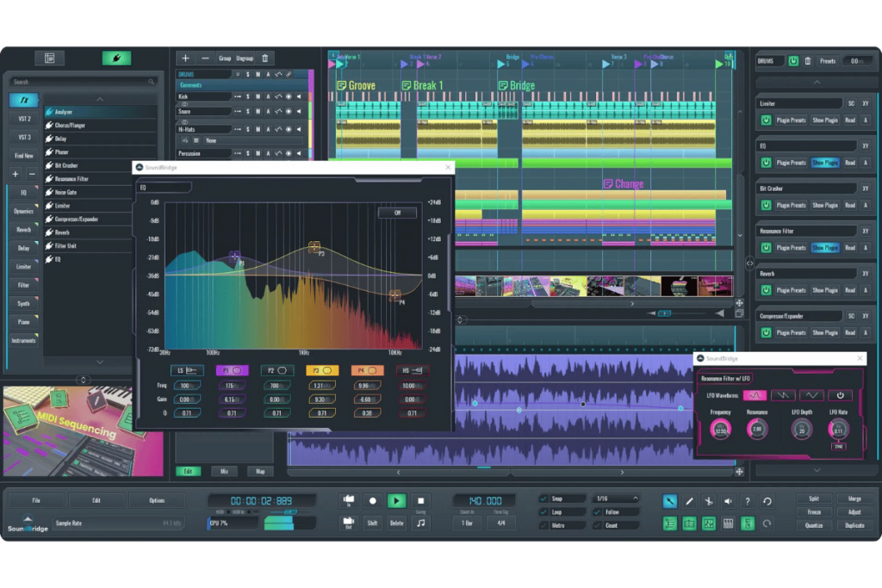Select the sawtooth LFO waveform

(782, 395)
